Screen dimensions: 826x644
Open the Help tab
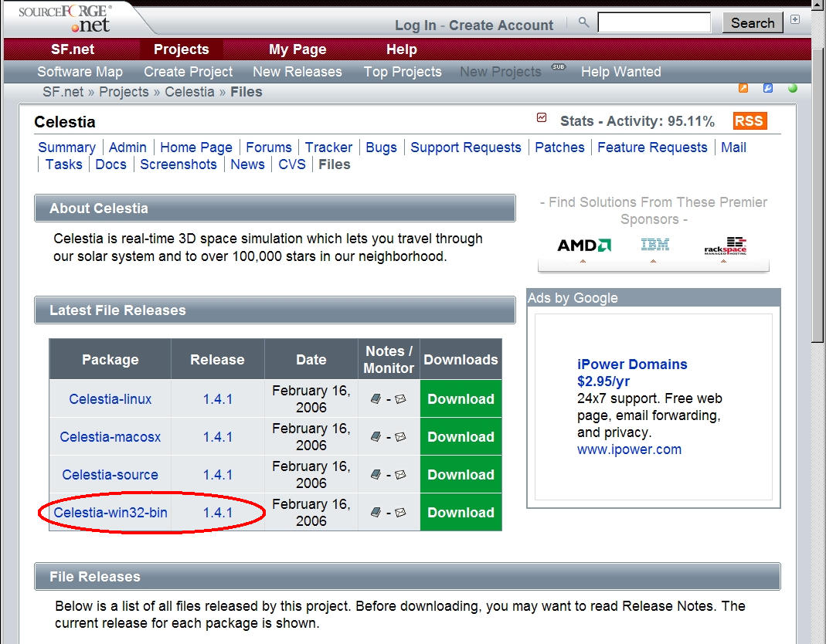(x=402, y=49)
